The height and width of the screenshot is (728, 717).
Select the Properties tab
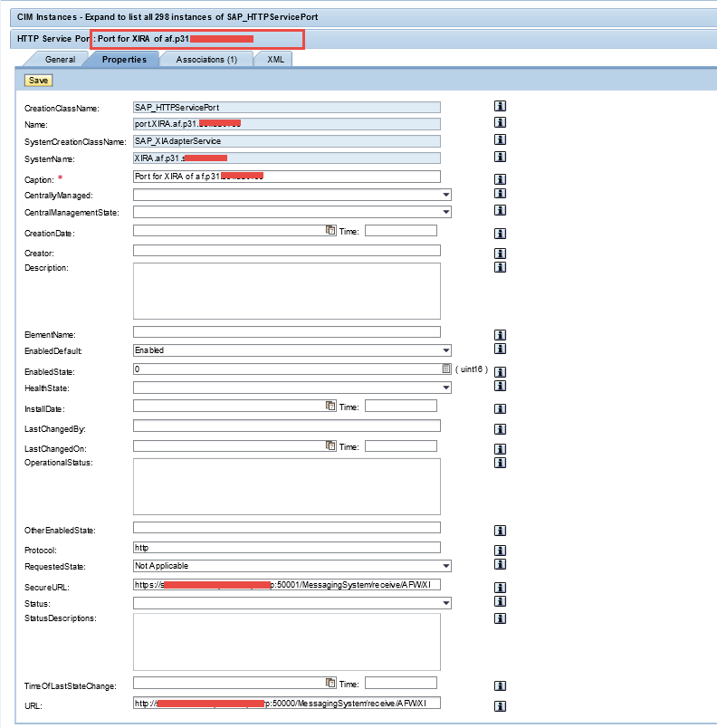(124, 60)
